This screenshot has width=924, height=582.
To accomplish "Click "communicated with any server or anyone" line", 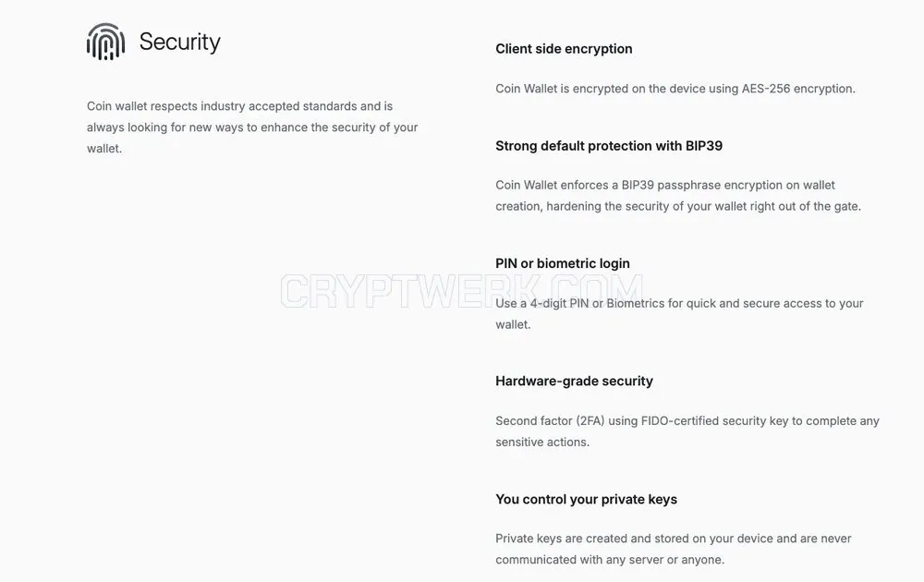I will point(610,560).
